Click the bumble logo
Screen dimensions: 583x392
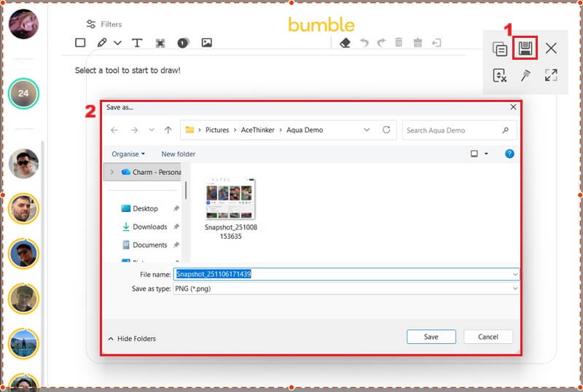321,25
